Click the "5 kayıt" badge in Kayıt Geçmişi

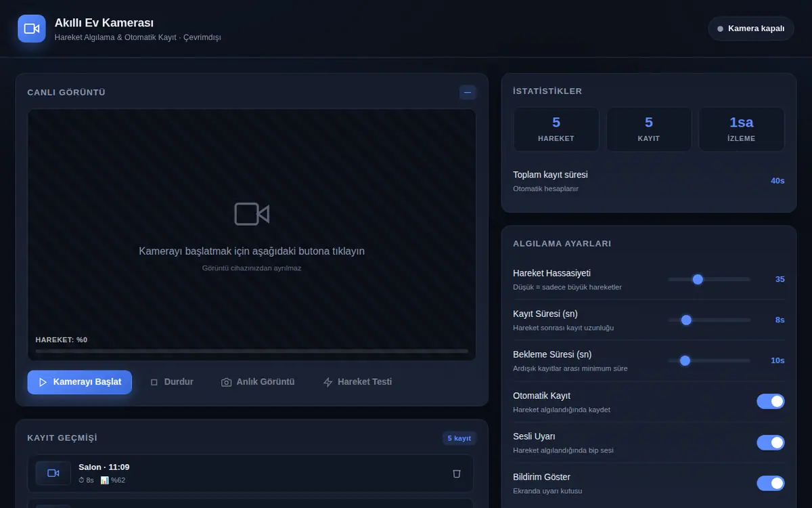click(x=459, y=438)
